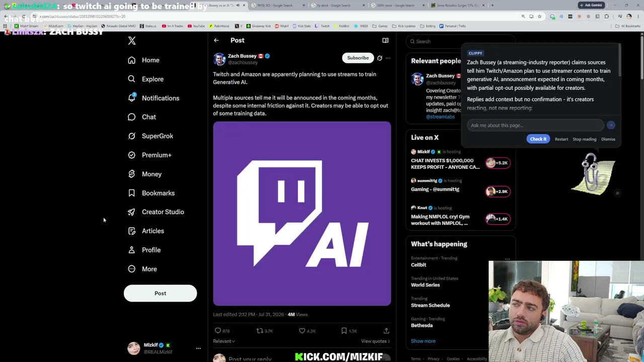The height and width of the screenshot is (362, 644).
Task: Open Knut's live listing
Action: pyautogui.click(x=460, y=215)
